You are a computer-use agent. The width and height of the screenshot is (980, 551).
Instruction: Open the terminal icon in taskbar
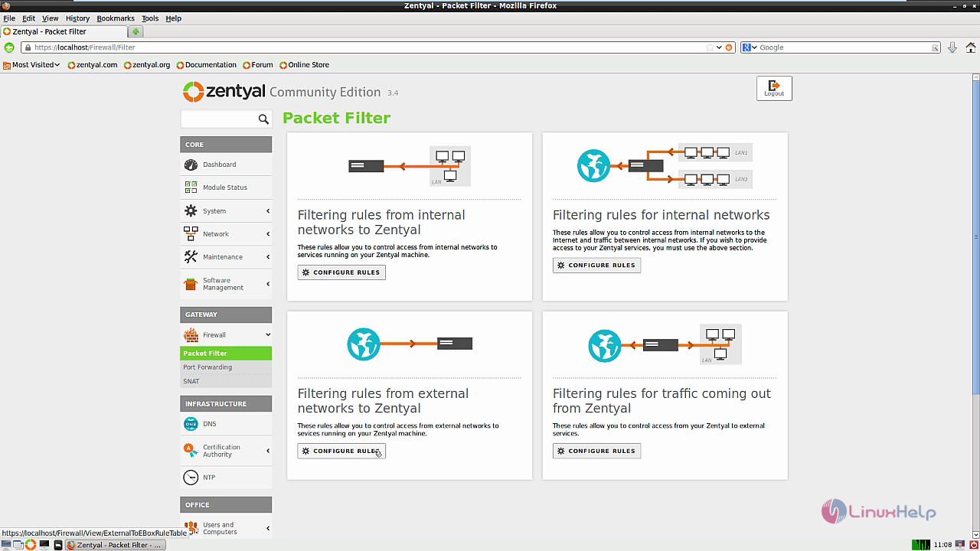pos(44,545)
